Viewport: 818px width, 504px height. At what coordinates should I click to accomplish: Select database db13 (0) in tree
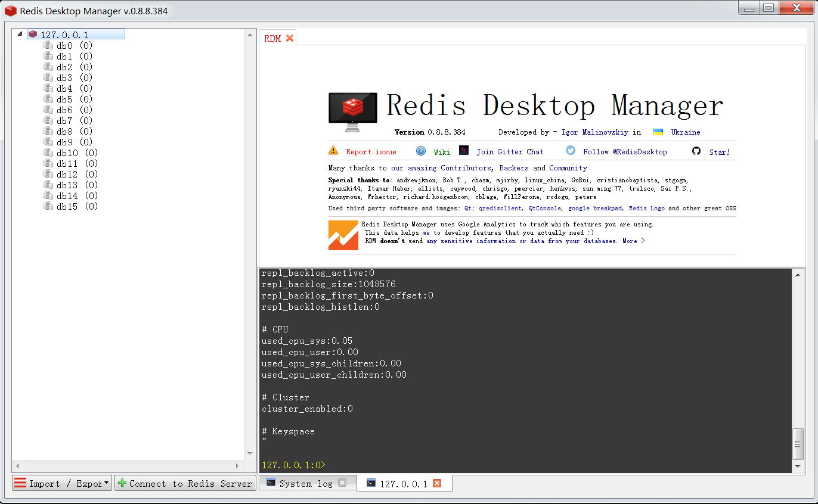(x=77, y=185)
